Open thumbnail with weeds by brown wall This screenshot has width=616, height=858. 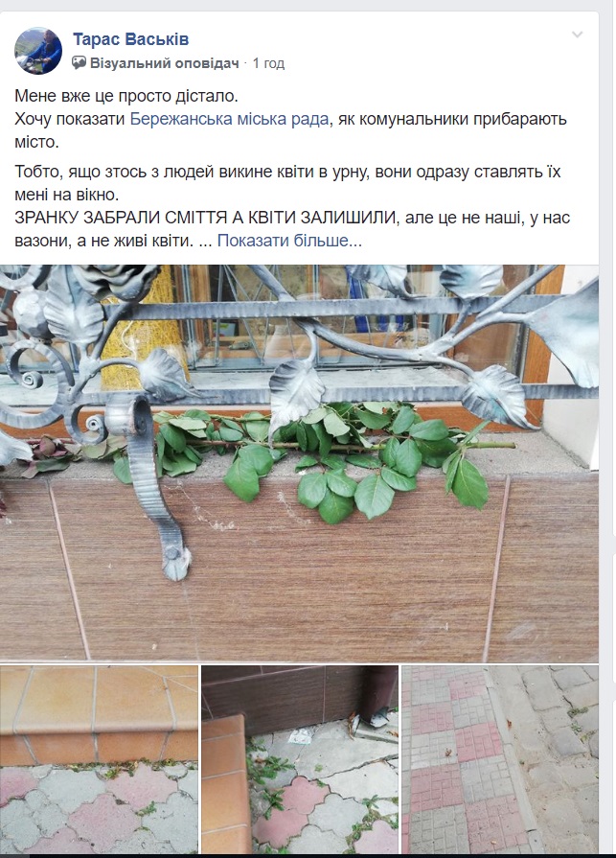click(300, 759)
